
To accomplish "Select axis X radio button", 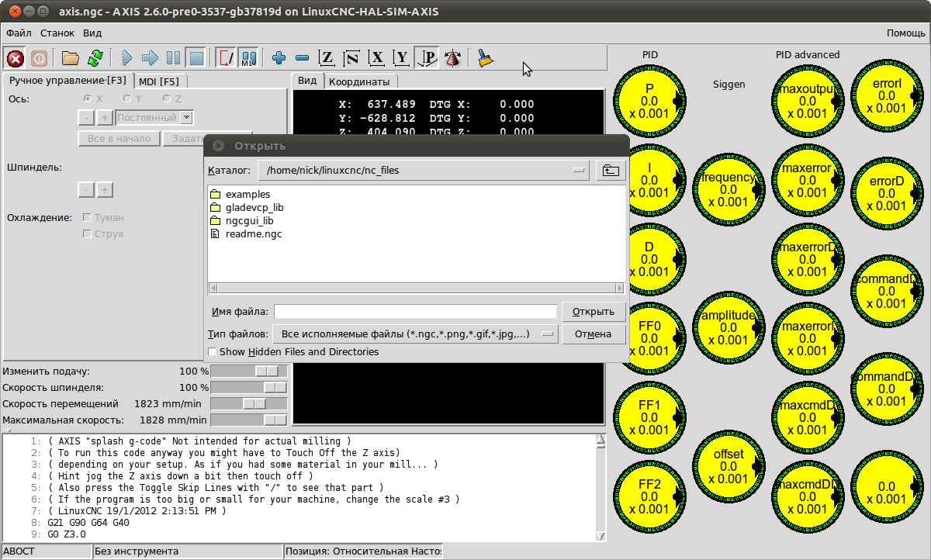I will (88, 99).
